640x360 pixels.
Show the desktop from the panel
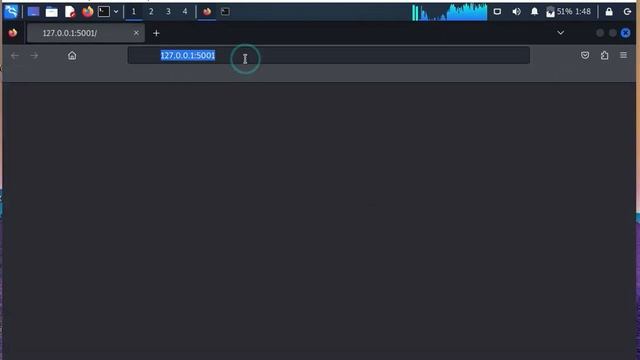click(x=33, y=12)
